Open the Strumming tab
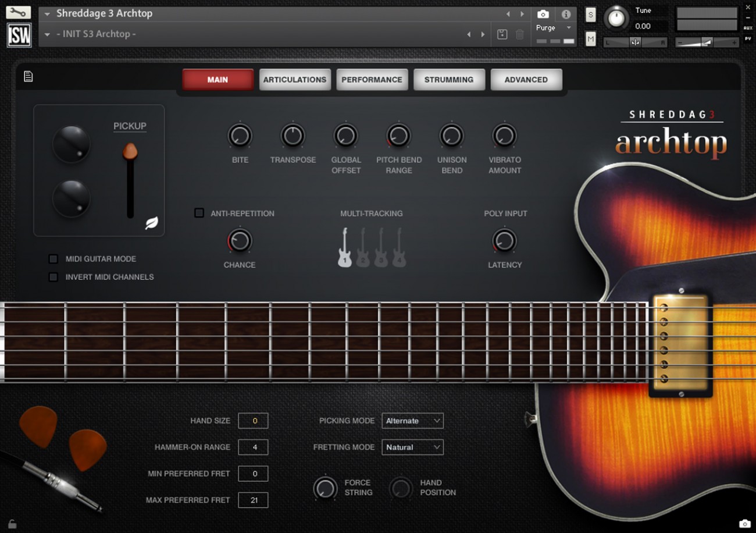This screenshot has width=756, height=533. point(449,79)
